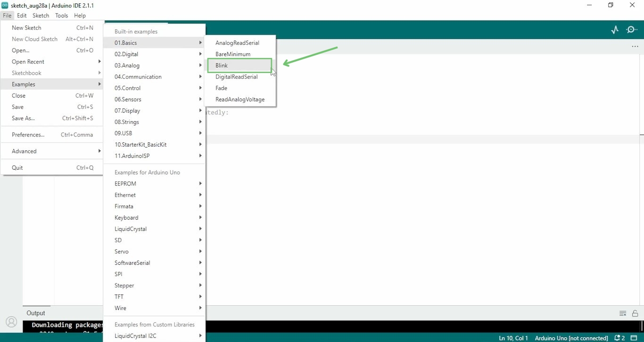This screenshot has height=342, width=644.
Task: Select the Fade example
Action: (221, 88)
